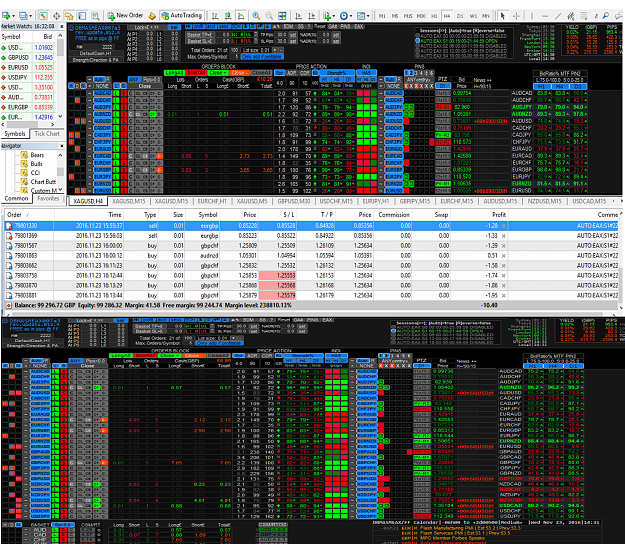The width and height of the screenshot is (625, 544).
Task: Open the GBPUSD,M30 chart tab
Action: pos(294,201)
